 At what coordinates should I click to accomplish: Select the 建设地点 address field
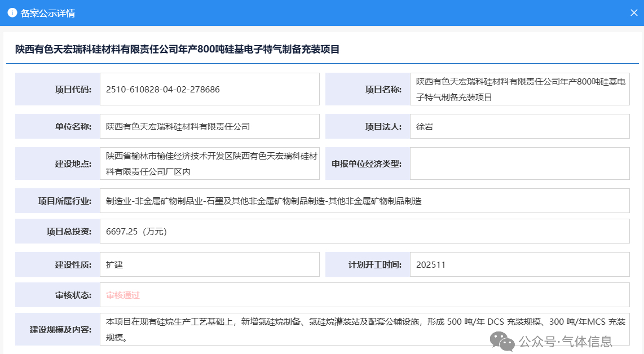tap(209, 163)
